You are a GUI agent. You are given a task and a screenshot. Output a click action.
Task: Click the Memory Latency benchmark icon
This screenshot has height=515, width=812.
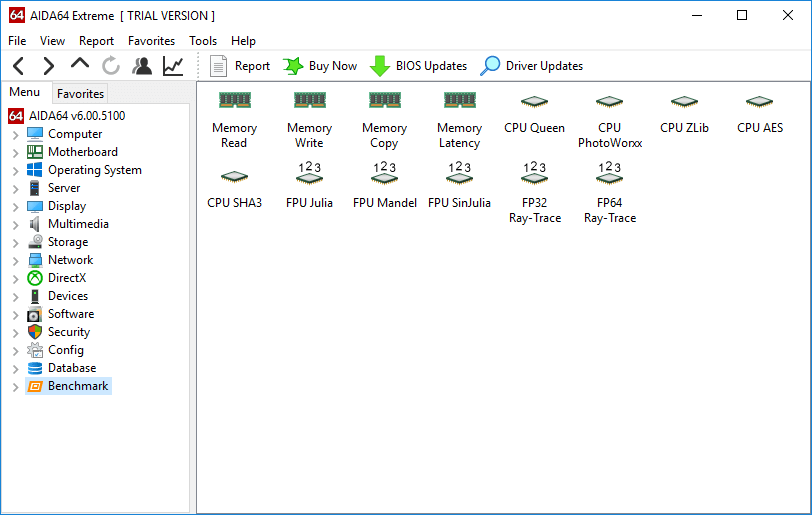[x=459, y=101]
